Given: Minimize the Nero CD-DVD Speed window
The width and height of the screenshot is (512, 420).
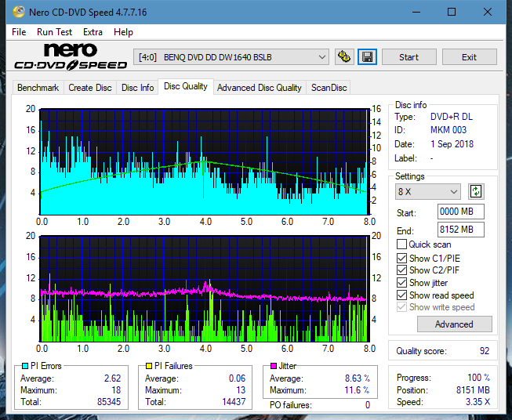Looking at the screenshot, I should (416, 12).
